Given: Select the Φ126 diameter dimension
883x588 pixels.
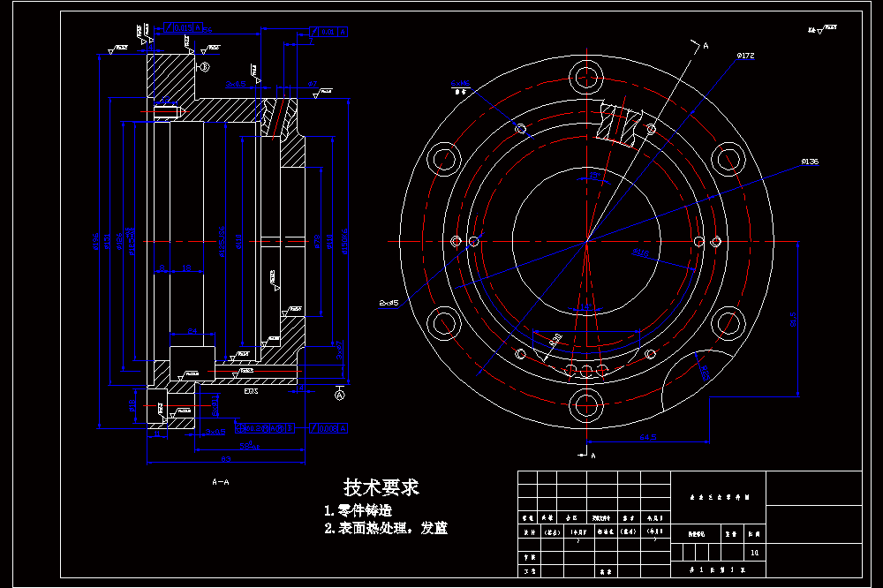Looking at the screenshot, I should pos(119,241).
